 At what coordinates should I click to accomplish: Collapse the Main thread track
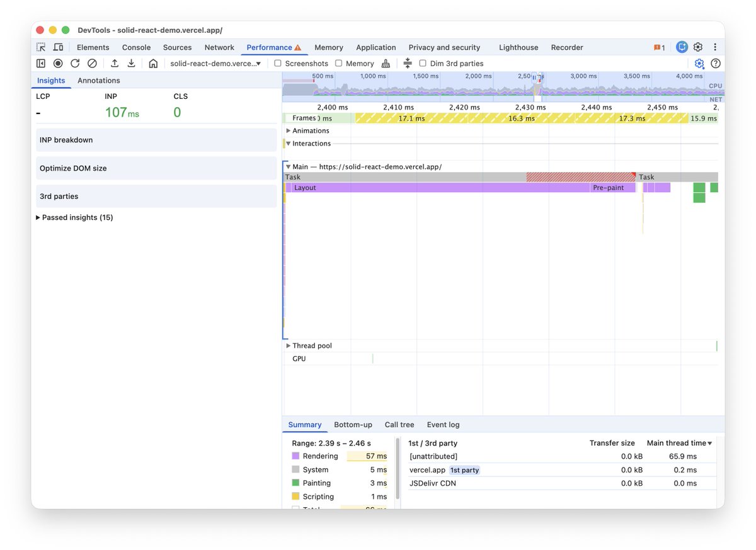click(x=289, y=167)
